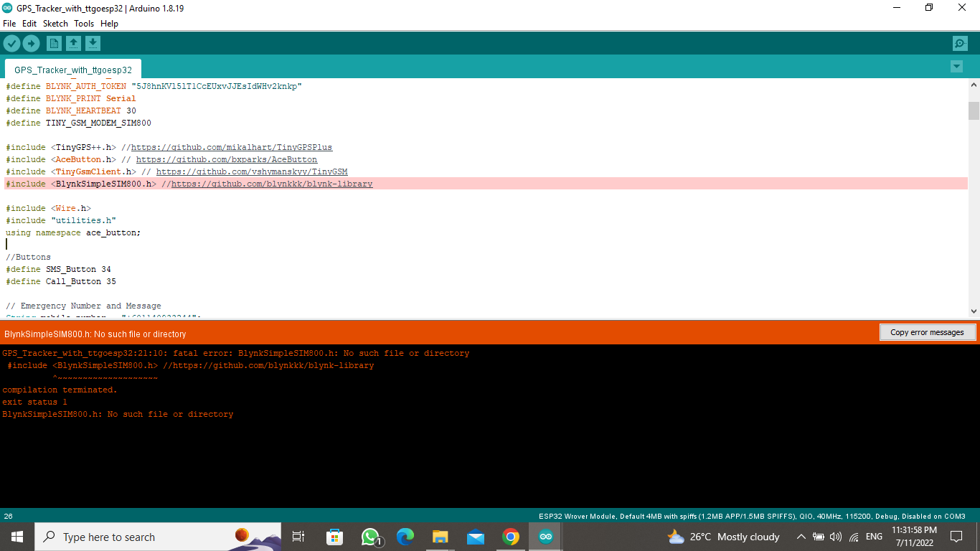Open the File menu
Screen dimensions: 980x551
coord(9,24)
